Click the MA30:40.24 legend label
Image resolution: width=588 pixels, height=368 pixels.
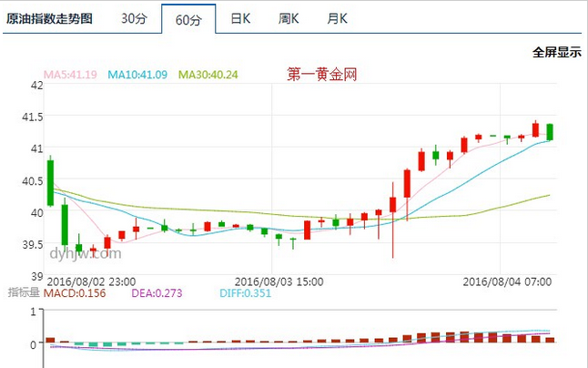coord(208,75)
